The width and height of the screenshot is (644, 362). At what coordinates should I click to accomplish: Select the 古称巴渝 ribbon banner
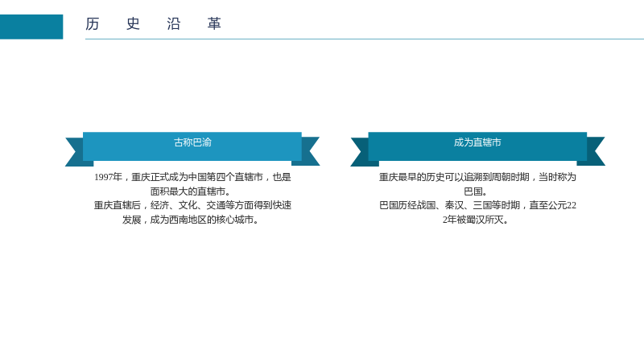pos(192,146)
